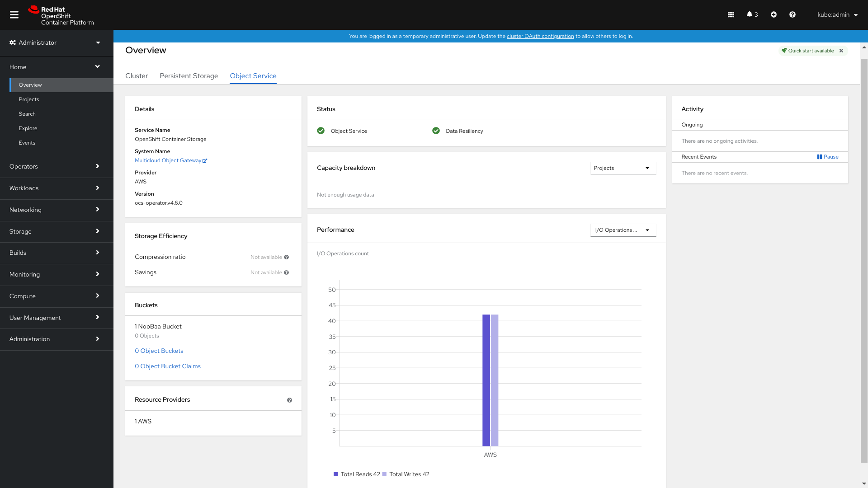Click the 0 Object Buckets link
868x488 pixels.
159,350
